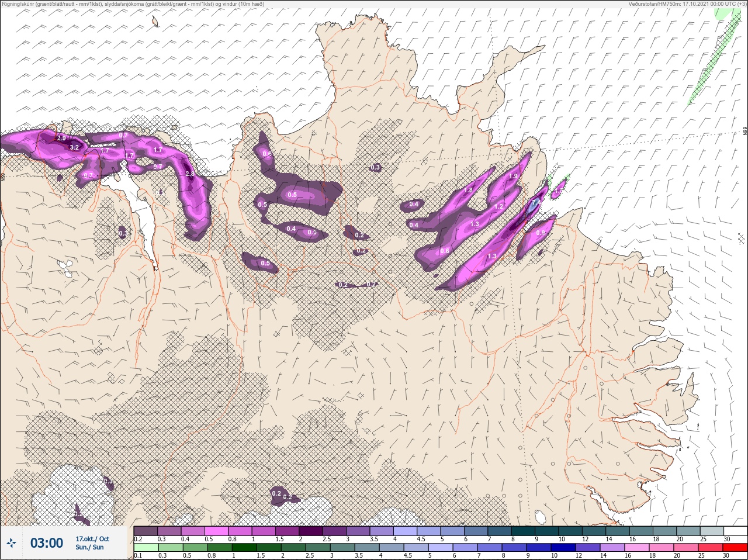Click the 'Sun./ Sun' weekday text

click(x=89, y=547)
